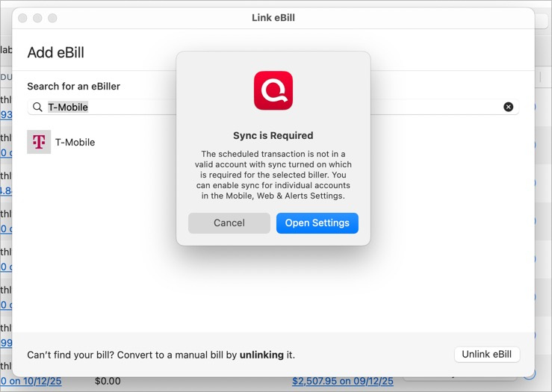
Task: Click the search magnifier icon
Action: pyautogui.click(x=37, y=107)
